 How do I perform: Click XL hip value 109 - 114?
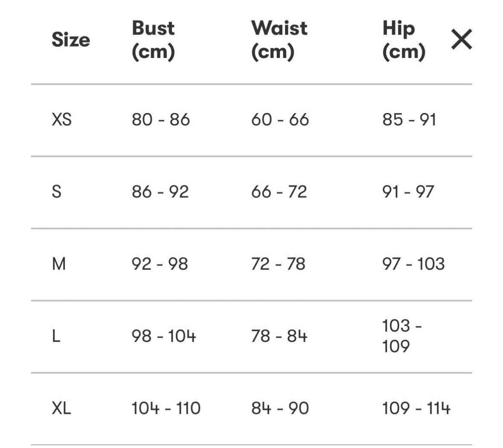pos(416,409)
